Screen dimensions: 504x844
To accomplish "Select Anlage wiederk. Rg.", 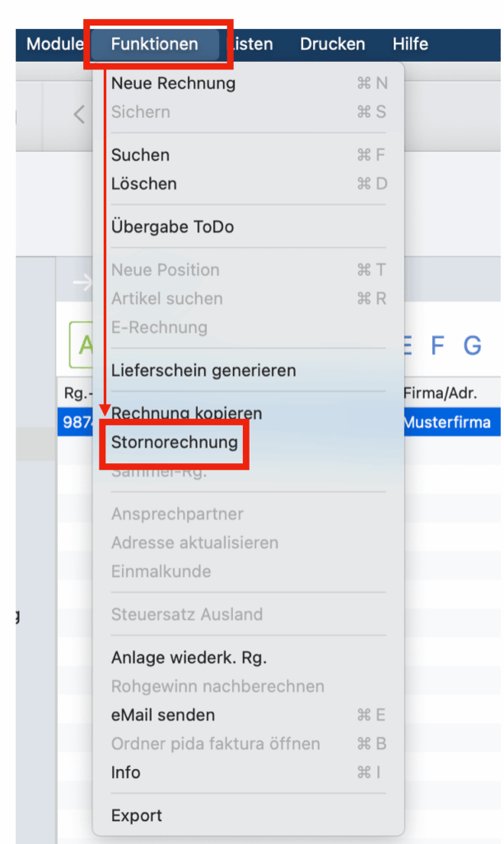I will point(189,658).
